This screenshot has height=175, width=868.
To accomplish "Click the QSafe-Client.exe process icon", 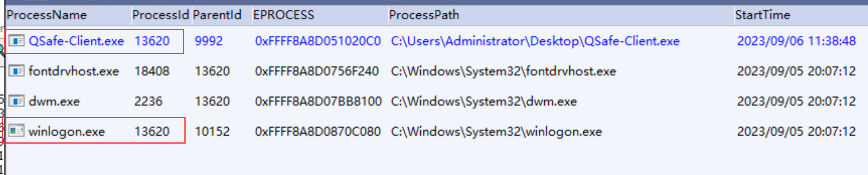I will point(16,41).
